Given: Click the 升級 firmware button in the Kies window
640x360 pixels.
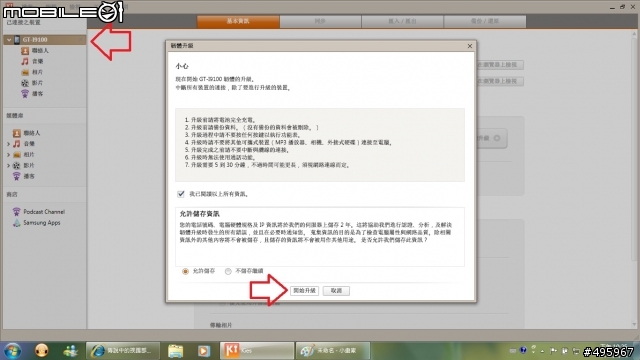Looking at the screenshot, I should 491,138.
